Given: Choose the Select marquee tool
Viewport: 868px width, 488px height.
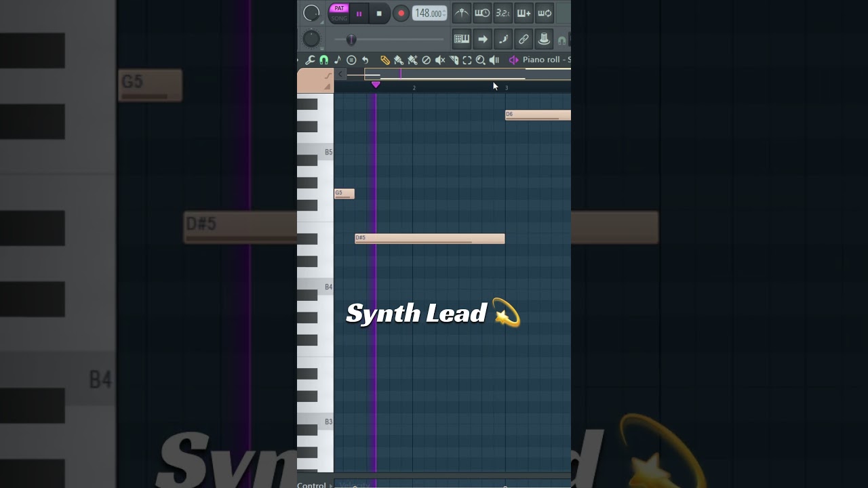Looking at the screenshot, I should tap(467, 60).
